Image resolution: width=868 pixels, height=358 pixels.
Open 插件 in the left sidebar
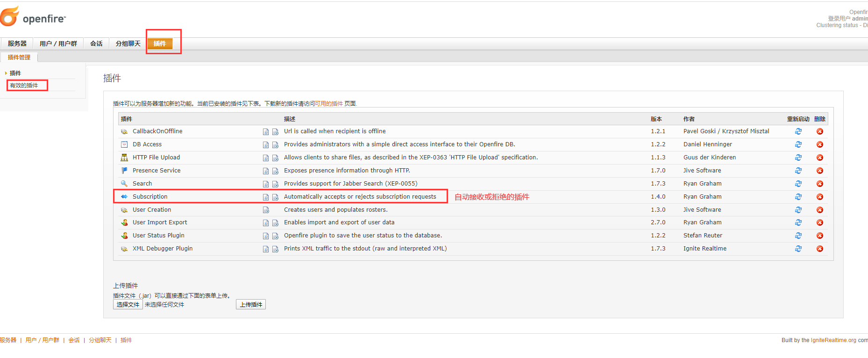tap(15, 73)
